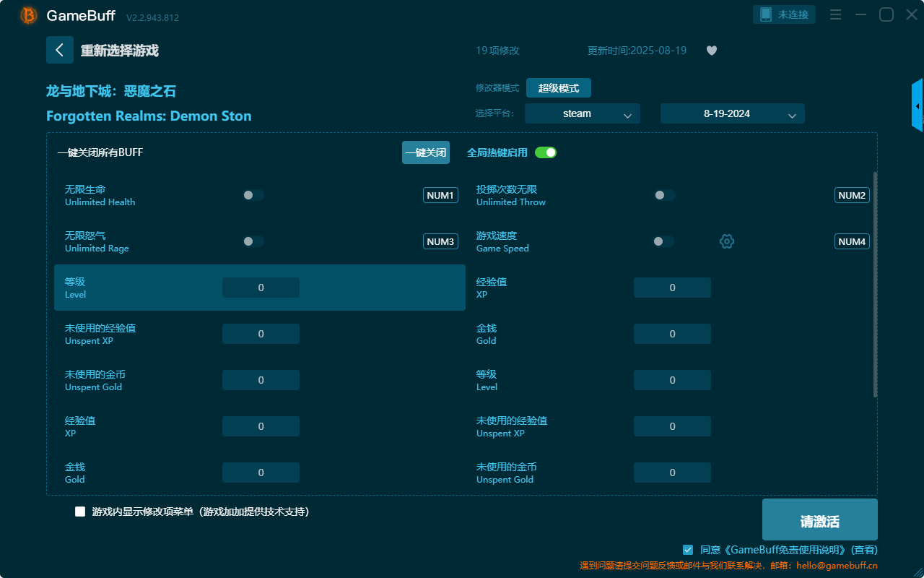Image resolution: width=924 pixels, height=578 pixels.
Task: Click NUM1 hotkey for Unlimited Health
Action: [x=440, y=195]
